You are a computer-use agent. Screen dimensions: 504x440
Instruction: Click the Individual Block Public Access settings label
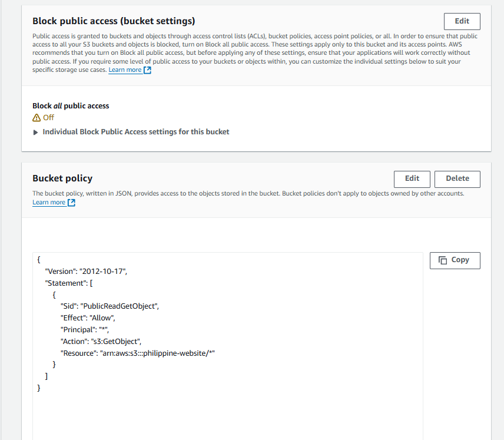click(x=136, y=132)
